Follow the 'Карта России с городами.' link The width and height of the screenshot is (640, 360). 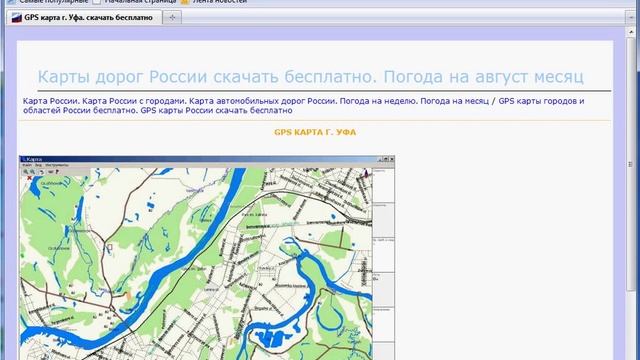[x=134, y=101]
